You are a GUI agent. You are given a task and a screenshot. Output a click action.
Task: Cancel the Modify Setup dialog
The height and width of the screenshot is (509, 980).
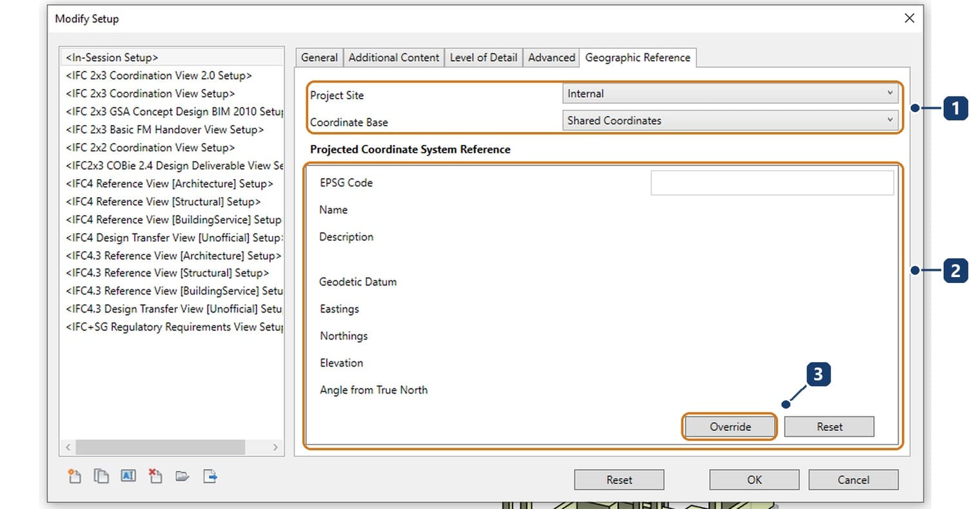[853, 479]
